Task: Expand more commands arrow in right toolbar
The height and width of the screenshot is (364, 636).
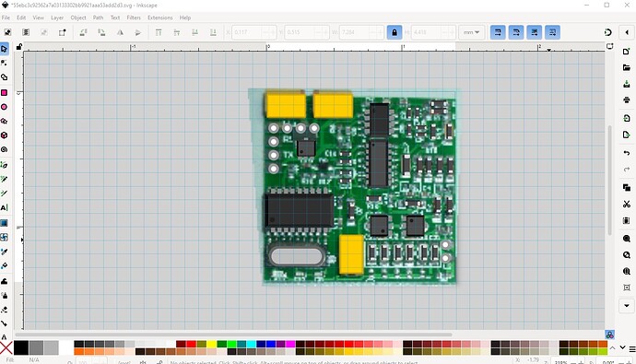Action: pos(626,306)
